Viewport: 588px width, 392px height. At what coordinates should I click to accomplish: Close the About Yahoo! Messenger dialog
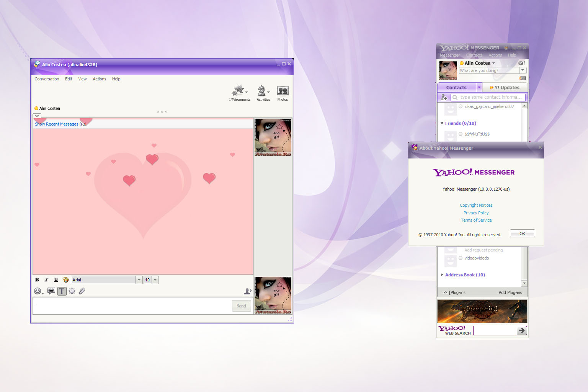(x=540, y=147)
